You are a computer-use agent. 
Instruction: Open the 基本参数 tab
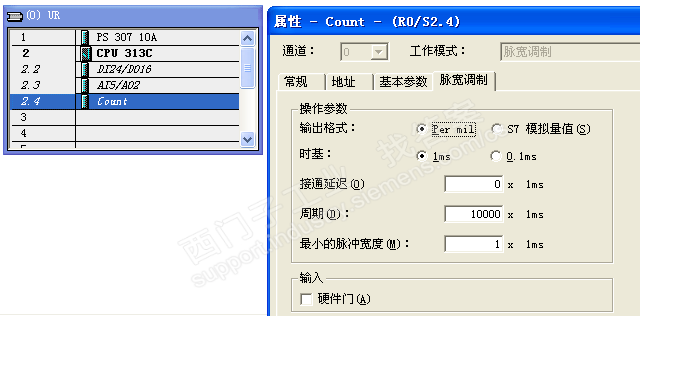coord(403,82)
